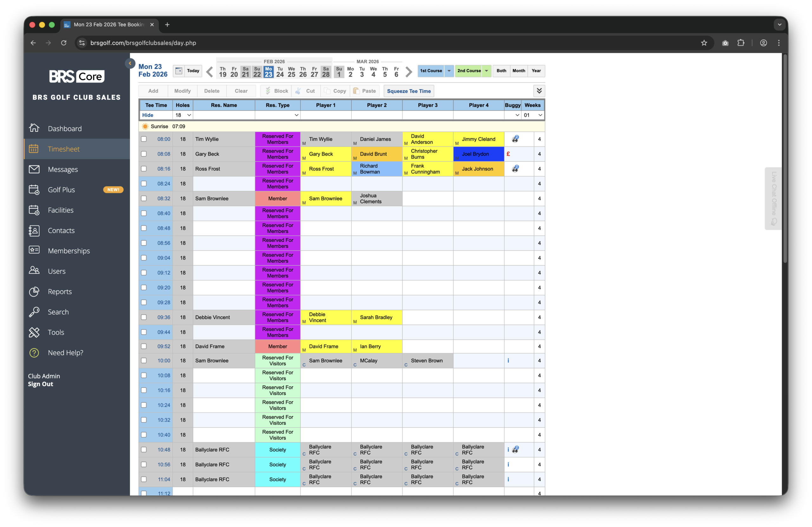Tick the 08:00 tee time checkbox
812x527 pixels.
click(x=144, y=139)
